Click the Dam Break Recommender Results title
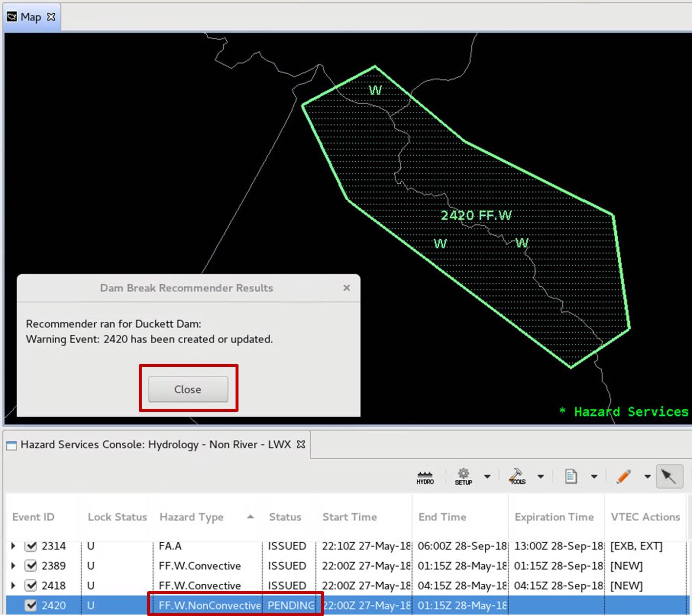Image resolution: width=692 pixels, height=616 pixels. (187, 288)
